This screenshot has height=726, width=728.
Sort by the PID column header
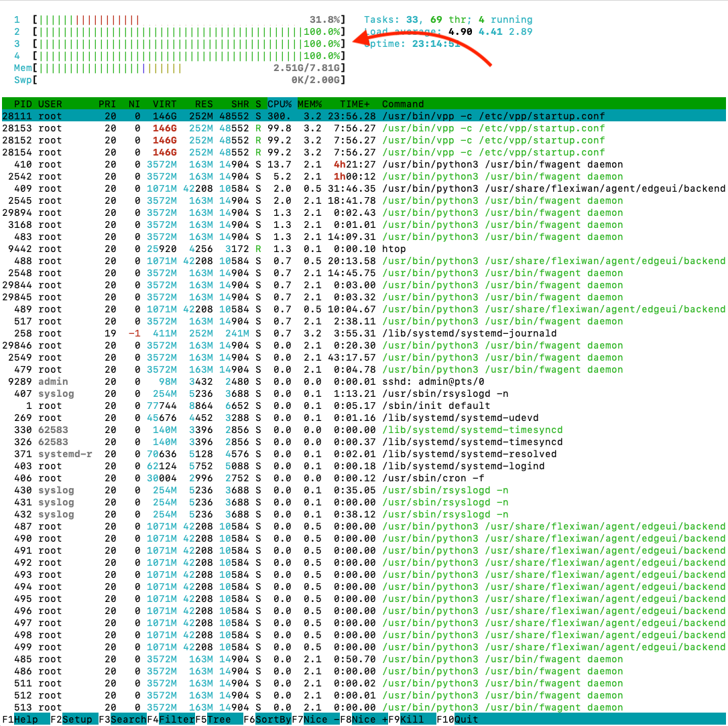(x=23, y=104)
